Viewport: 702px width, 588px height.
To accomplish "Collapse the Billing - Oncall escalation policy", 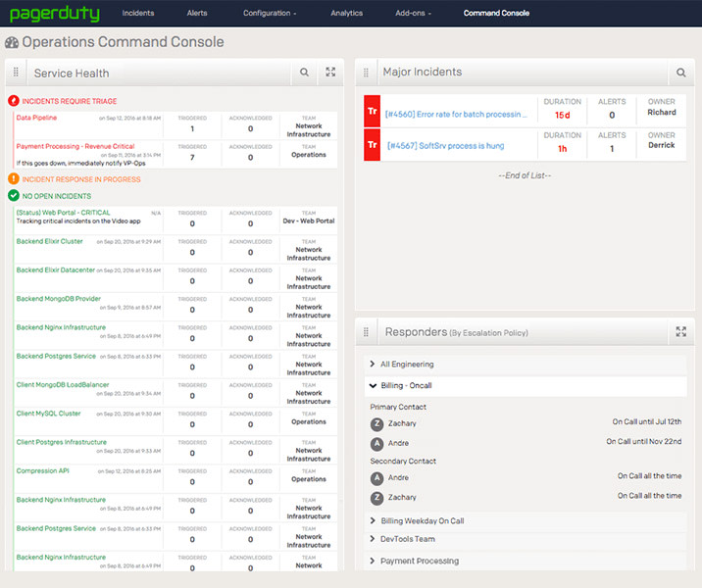I will point(526,386).
